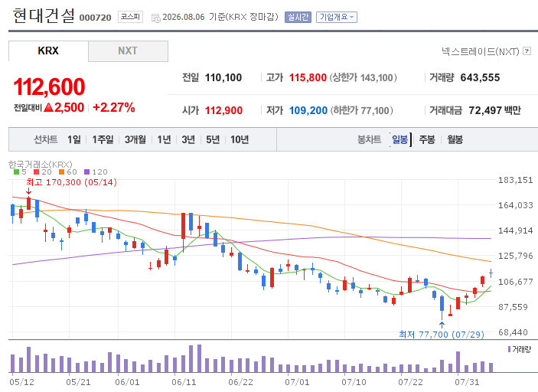
Task: Click the 최고 170,300 (05/14) label
Action: tap(72, 182)
